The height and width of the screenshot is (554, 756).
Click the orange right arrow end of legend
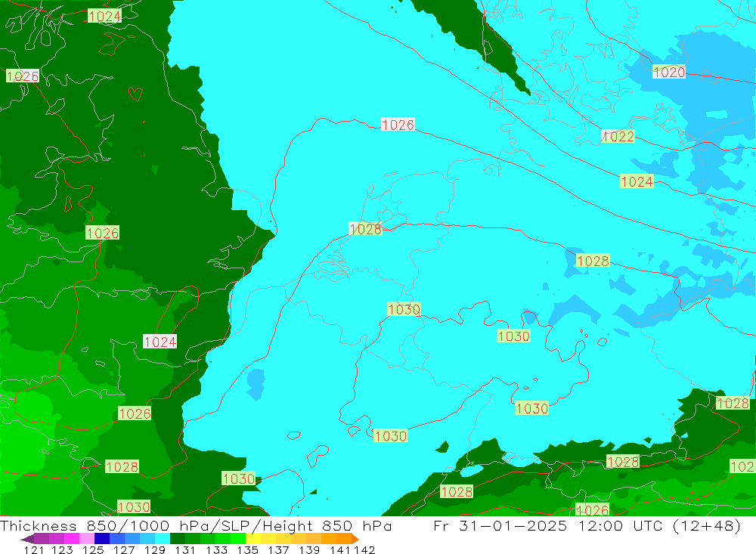point(355,539)
